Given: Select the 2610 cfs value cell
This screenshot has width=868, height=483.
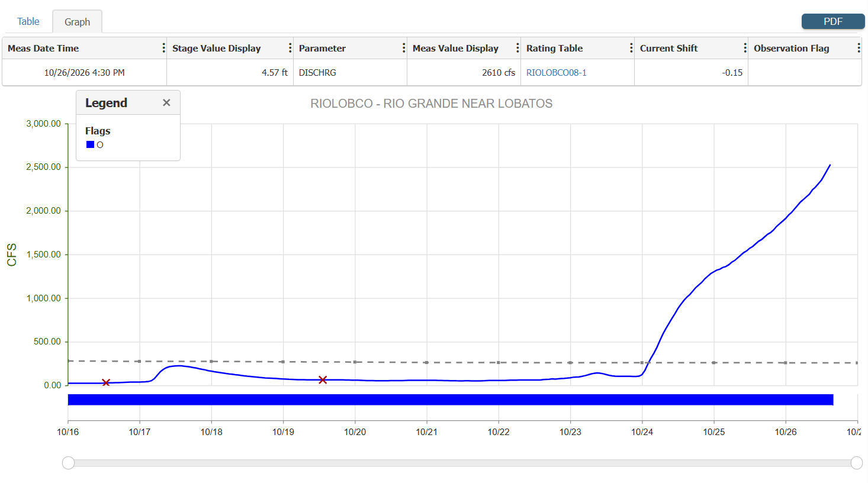Looking at the screenshot, I should [x=464, y=72].
